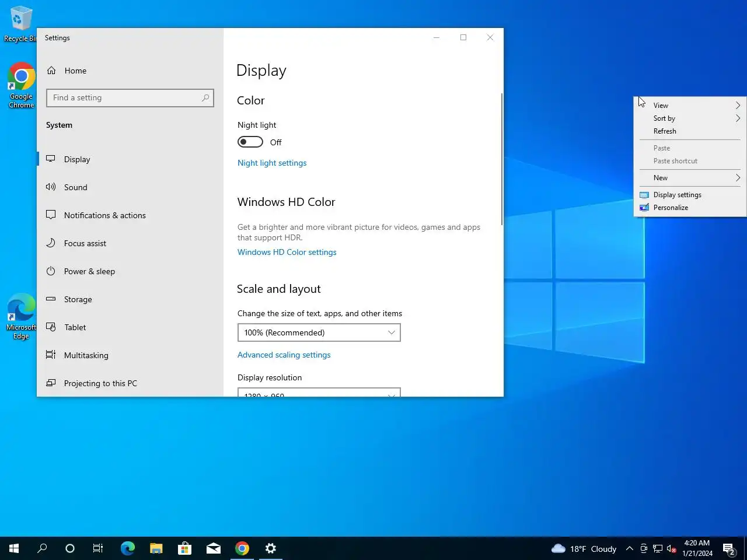This screenshot has height=560, width=747.
Task: Click the Notifications & actions icon
Action: pyautogui.click(x=51, y=215)
